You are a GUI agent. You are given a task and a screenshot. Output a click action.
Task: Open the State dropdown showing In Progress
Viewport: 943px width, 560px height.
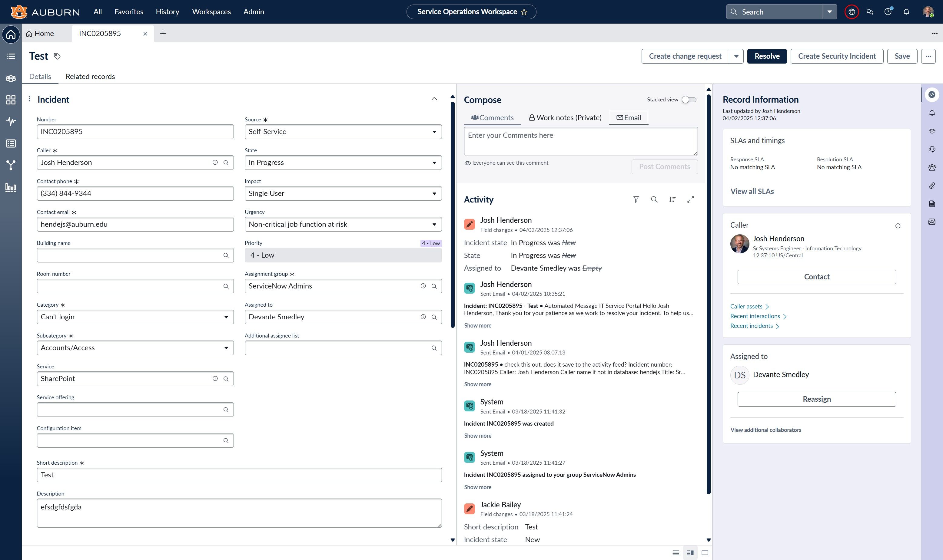click(343, 163)
